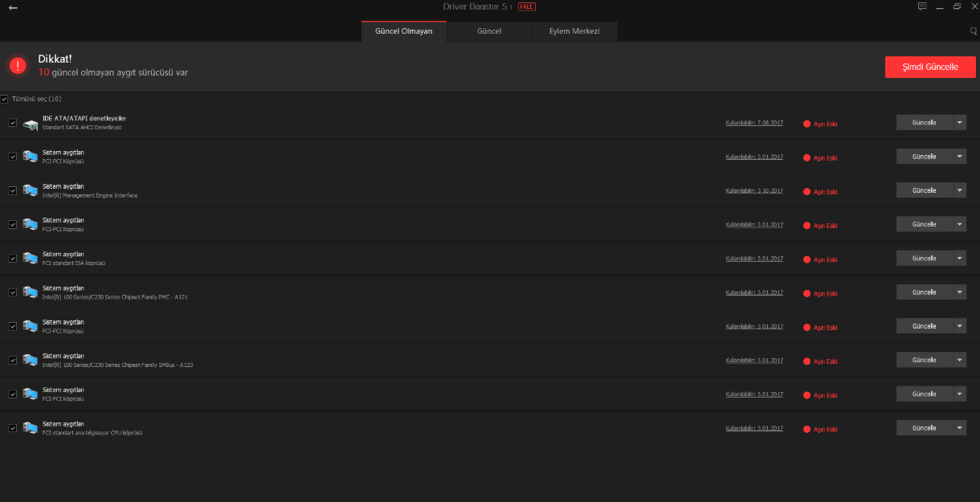Uncheck the Tümünü seç (10) checkbox
The image size is (980, 502).
4,99
